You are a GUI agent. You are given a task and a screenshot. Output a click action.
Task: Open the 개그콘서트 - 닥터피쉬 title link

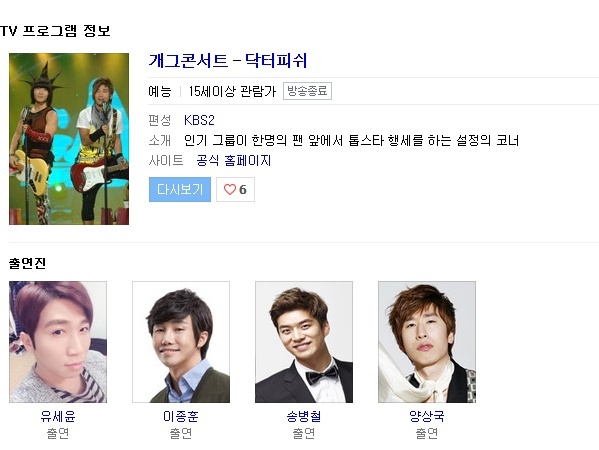tap(228, 60)
